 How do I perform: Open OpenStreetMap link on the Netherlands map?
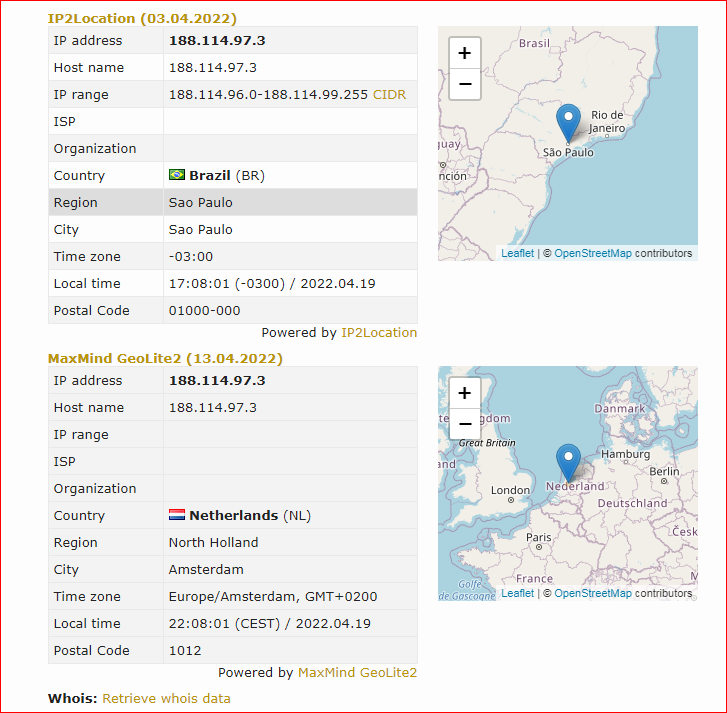[x=593, y=593]
